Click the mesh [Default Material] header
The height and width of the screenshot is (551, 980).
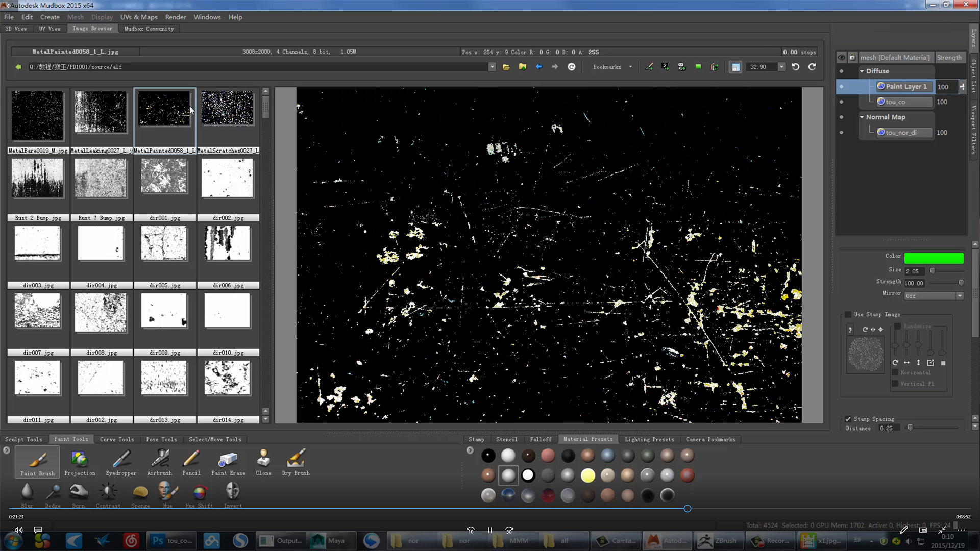click(896, 58)
